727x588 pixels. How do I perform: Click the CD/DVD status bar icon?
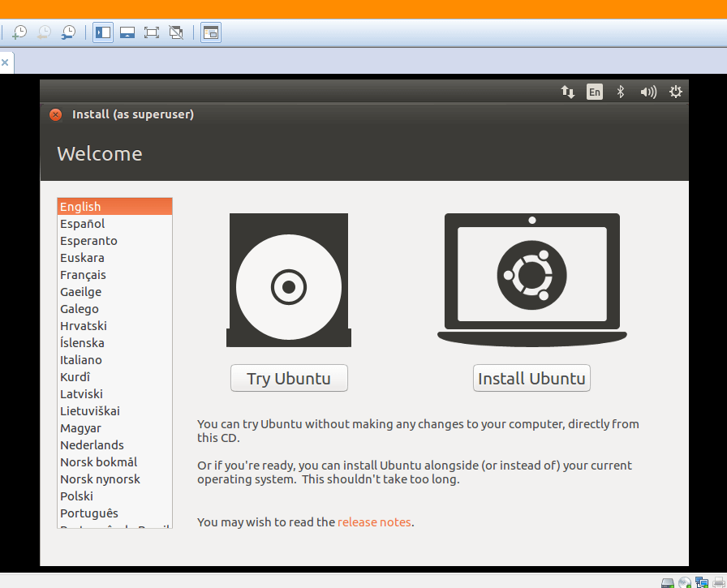tap(684, 582)
